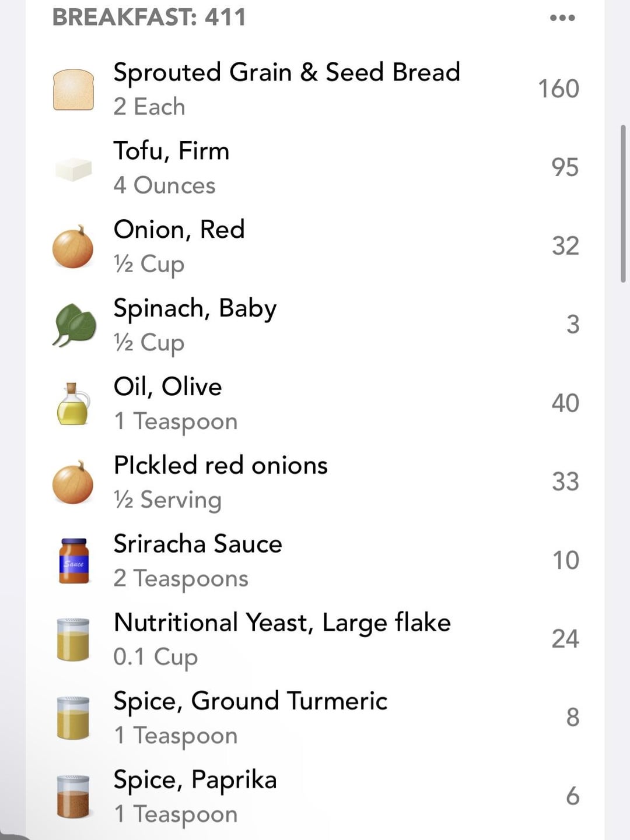Click the pickled red onions icon
The height and width of the screenshot is (840, 630).
[73, 483]
